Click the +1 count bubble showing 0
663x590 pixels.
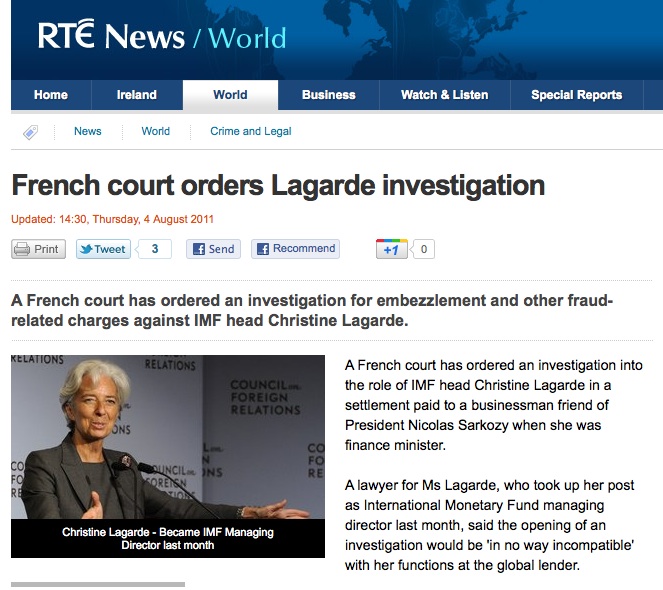tap(423, 249)
